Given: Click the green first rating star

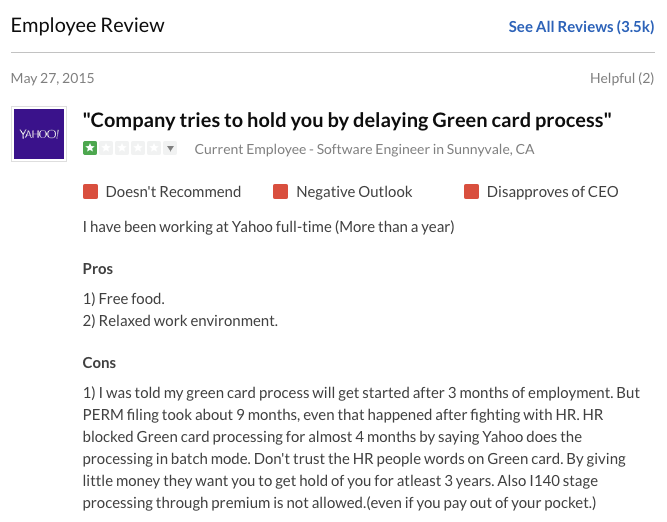Looking at the screenshot, I should click(x=90, y=148).
